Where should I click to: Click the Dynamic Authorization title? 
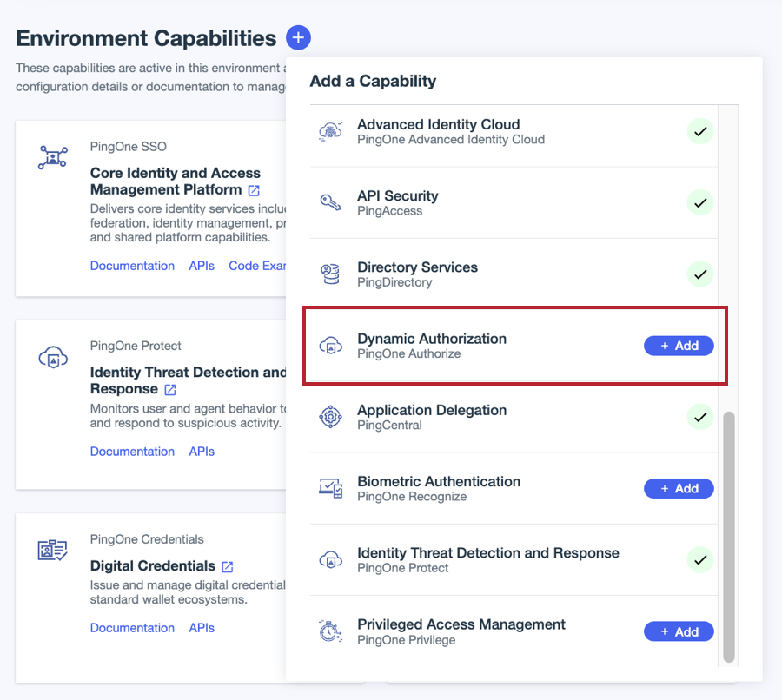coord(432,339)
